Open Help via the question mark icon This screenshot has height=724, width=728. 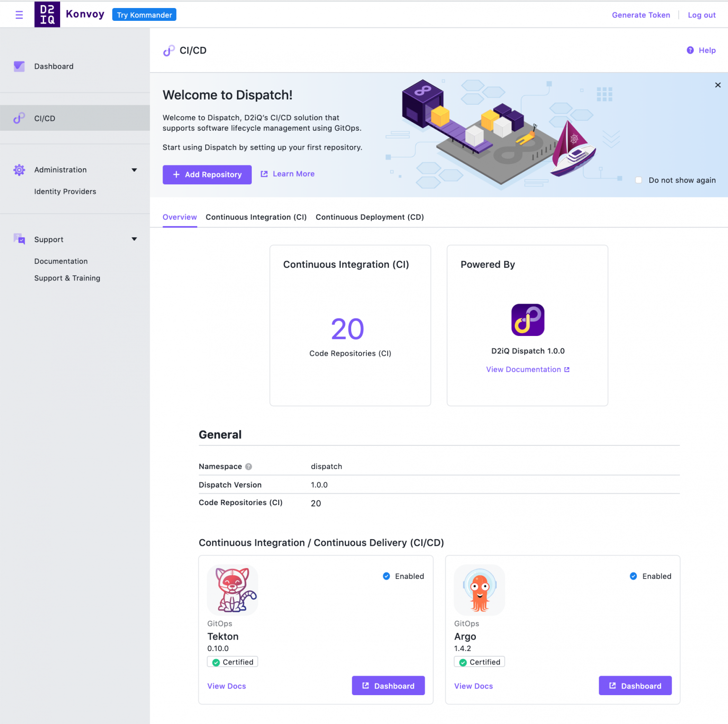point(690,50)
